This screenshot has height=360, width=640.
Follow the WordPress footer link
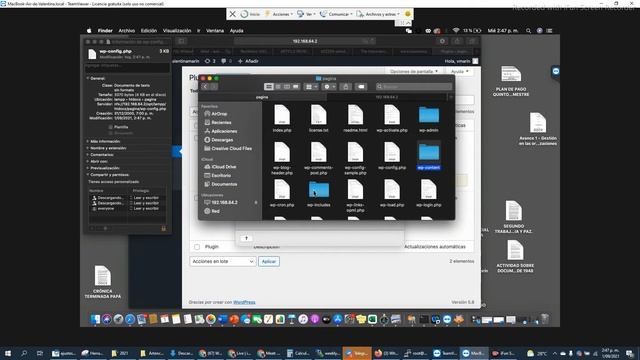pyautogui.click(x=244, y=302)
